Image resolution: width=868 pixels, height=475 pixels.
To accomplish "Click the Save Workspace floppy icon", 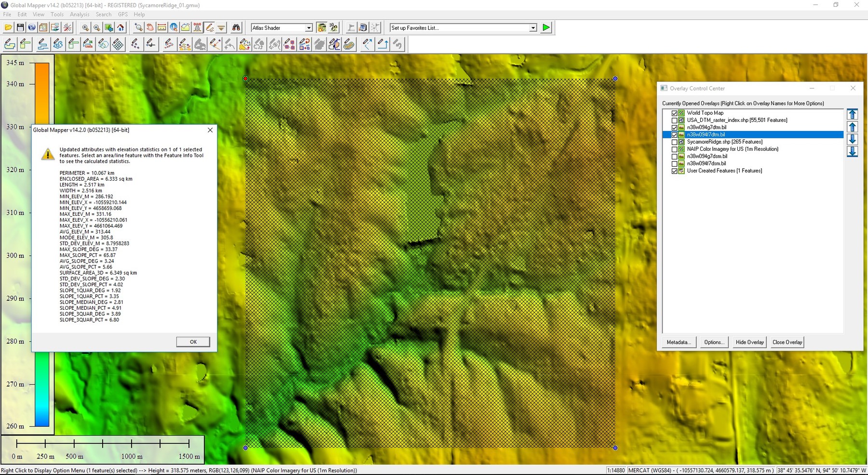I will point(20,27).
